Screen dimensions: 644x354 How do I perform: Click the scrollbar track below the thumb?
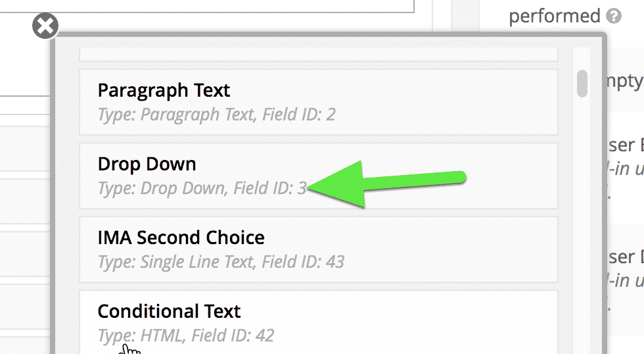(x=582, y=226)
